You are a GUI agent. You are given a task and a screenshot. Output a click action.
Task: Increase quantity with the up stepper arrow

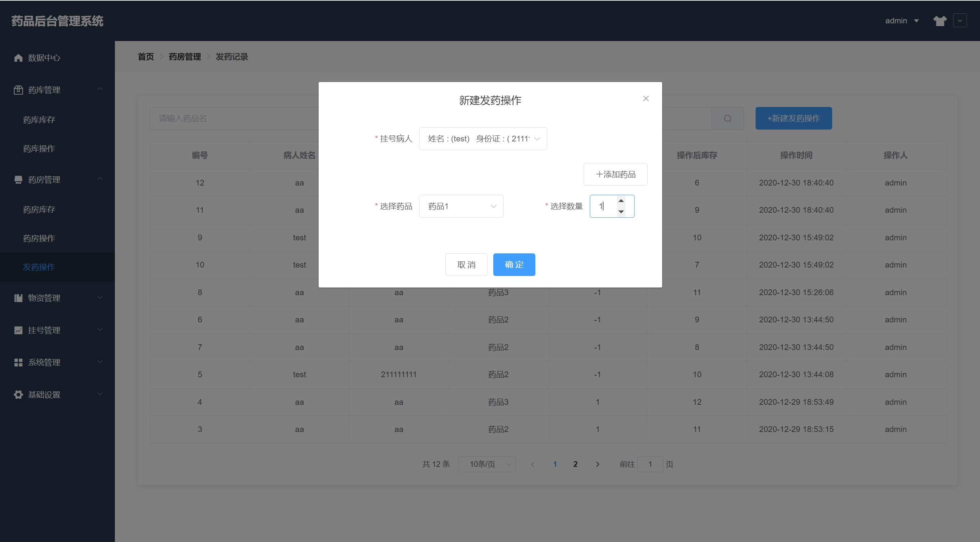coord(621,201)
